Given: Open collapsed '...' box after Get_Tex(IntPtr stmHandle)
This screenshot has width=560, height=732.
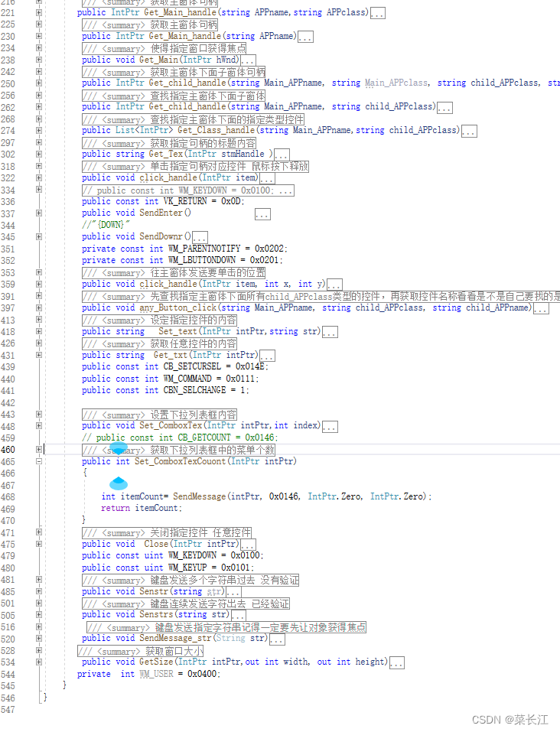Looking at the screenshot, I should [x=282, y=155].
